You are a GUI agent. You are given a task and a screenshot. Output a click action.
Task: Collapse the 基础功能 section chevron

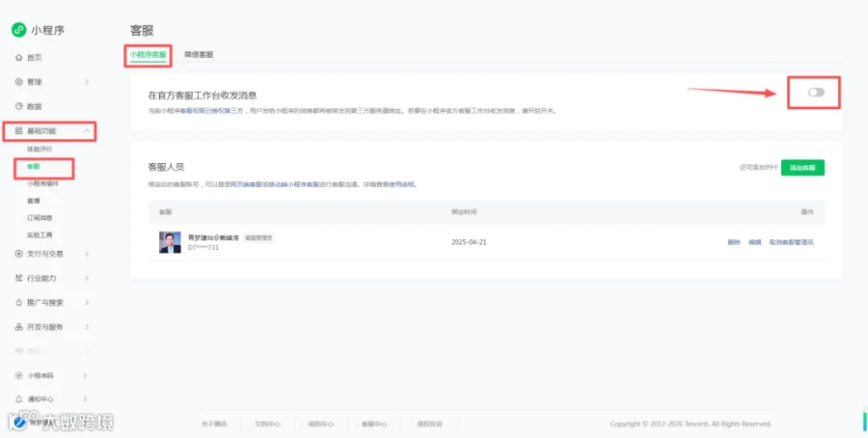[x=87, y=130]
